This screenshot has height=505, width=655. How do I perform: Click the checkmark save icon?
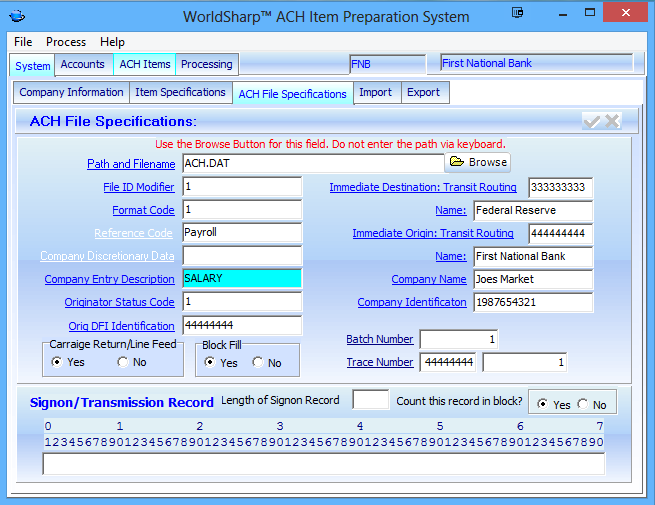pyautogui.click(x=592, y=121)
